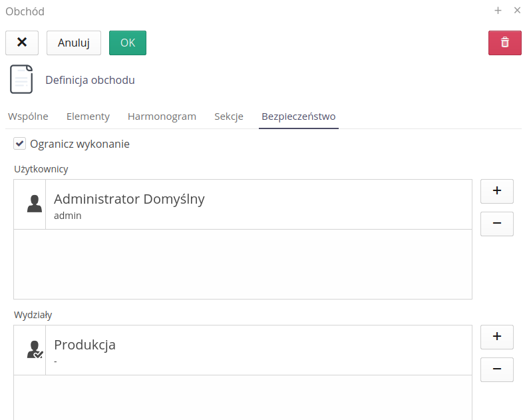Click the red trash delete button
The height and width of the screenshot is (420, 525).
click(x=504, y=43)
